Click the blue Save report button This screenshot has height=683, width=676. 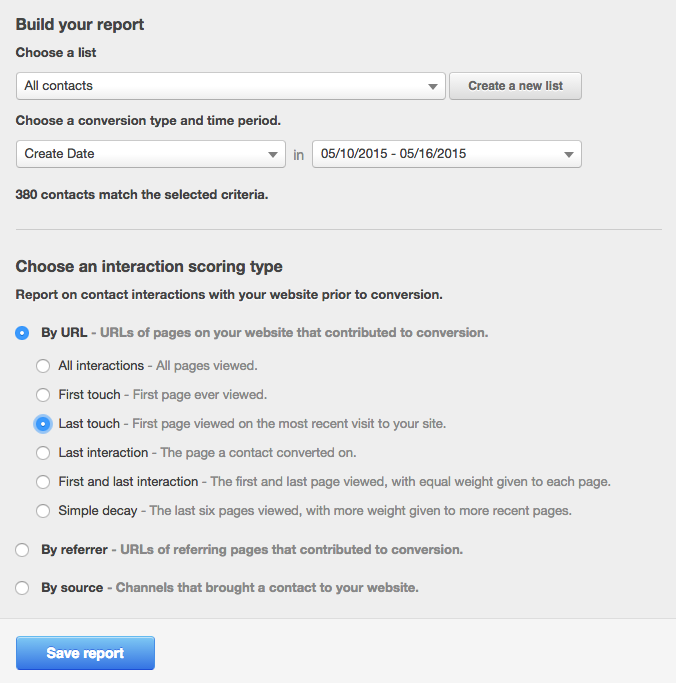tap(85, 653)
